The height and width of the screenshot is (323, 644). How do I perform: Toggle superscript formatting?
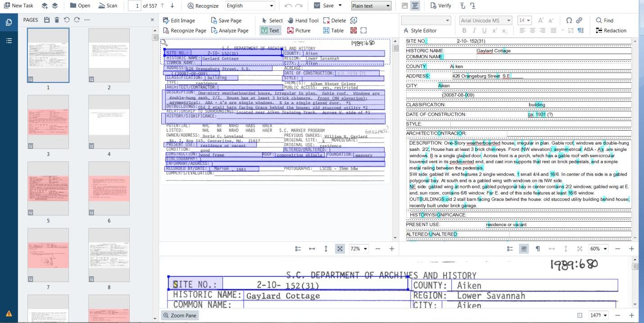tap(494, 31)
